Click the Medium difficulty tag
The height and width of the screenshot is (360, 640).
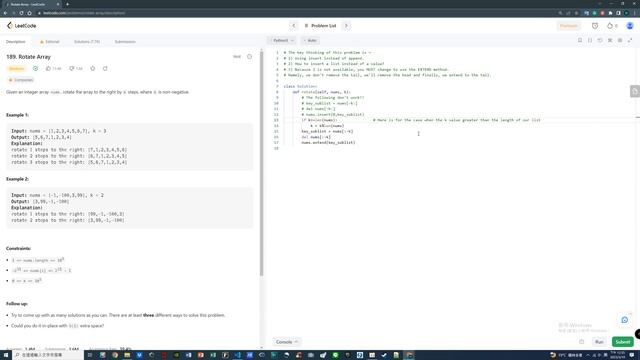point(17,69)
